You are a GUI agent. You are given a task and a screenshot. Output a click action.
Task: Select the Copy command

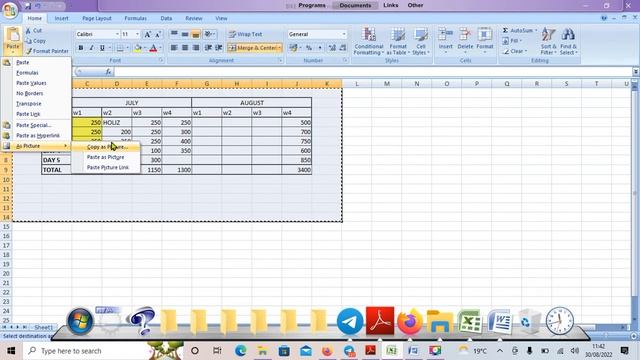tap(36, 41)
